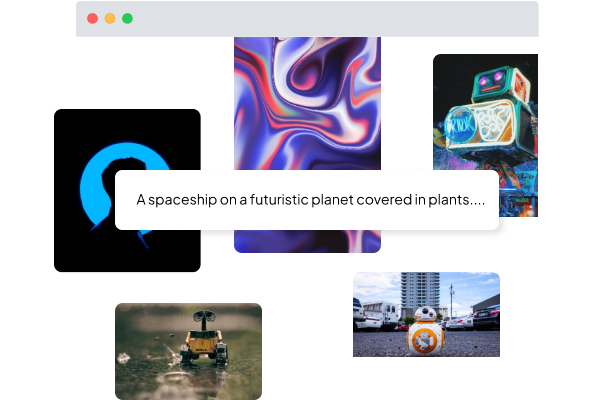The image size is (592, 400).
Task: Click the neon robot's blue round sign
Action: pyautogui.click(x=458, y=125)
